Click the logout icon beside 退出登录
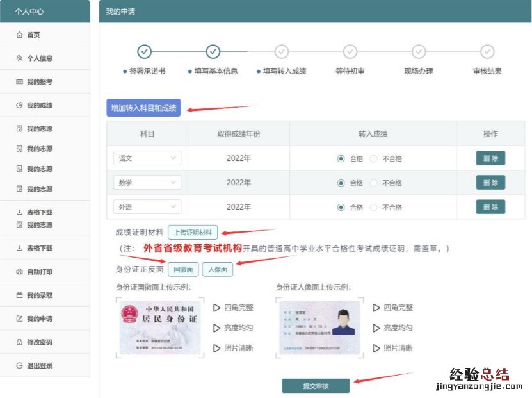This screenshot has height=398, width=532. coord(19,365)
